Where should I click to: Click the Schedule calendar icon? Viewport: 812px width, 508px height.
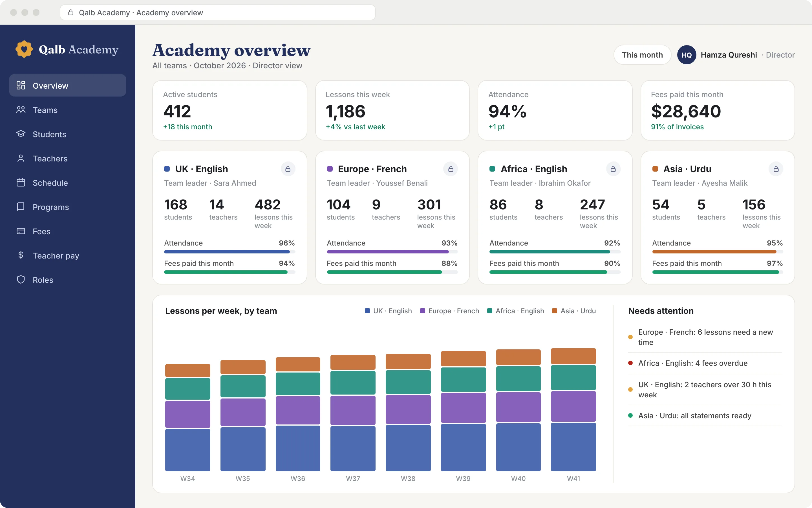21,182
